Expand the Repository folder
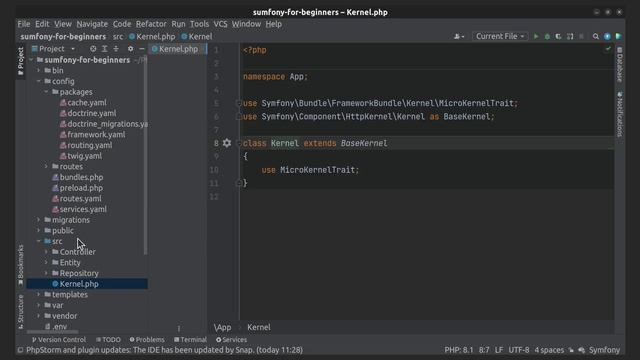Image resolution: width=640 pixels, height=360 pixels. [46, 273]
